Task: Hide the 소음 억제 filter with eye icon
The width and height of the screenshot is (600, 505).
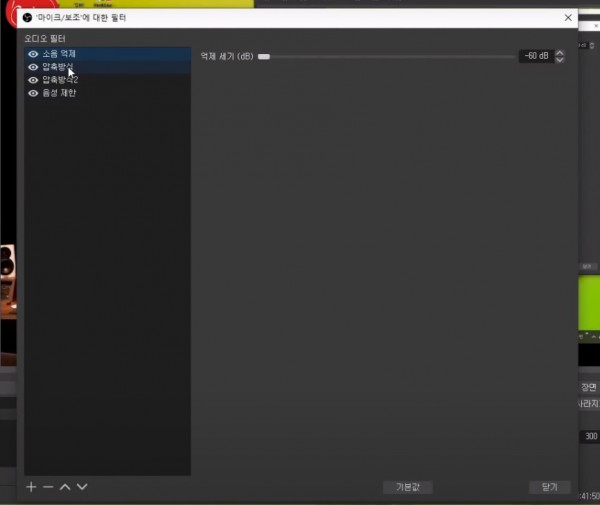Action: coord(33,54)
